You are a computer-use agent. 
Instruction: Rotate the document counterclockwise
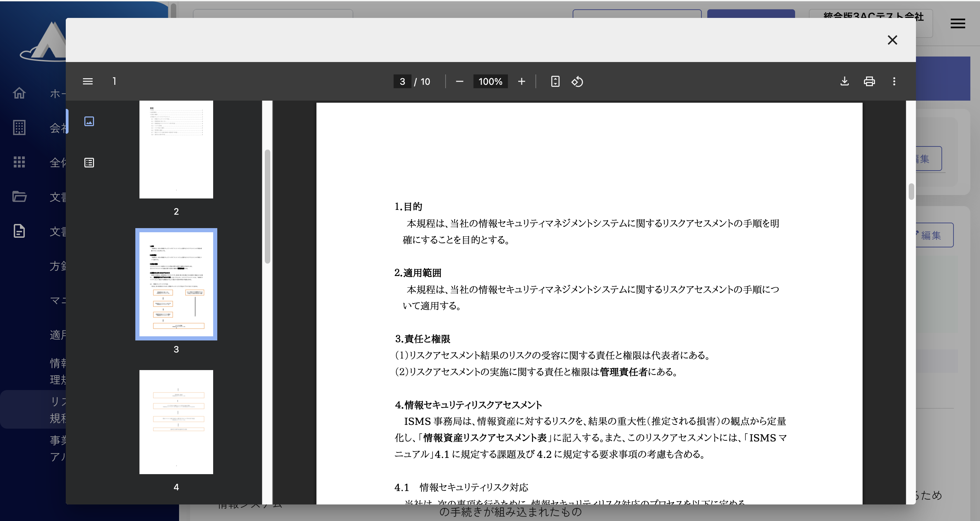pos(577,81)
